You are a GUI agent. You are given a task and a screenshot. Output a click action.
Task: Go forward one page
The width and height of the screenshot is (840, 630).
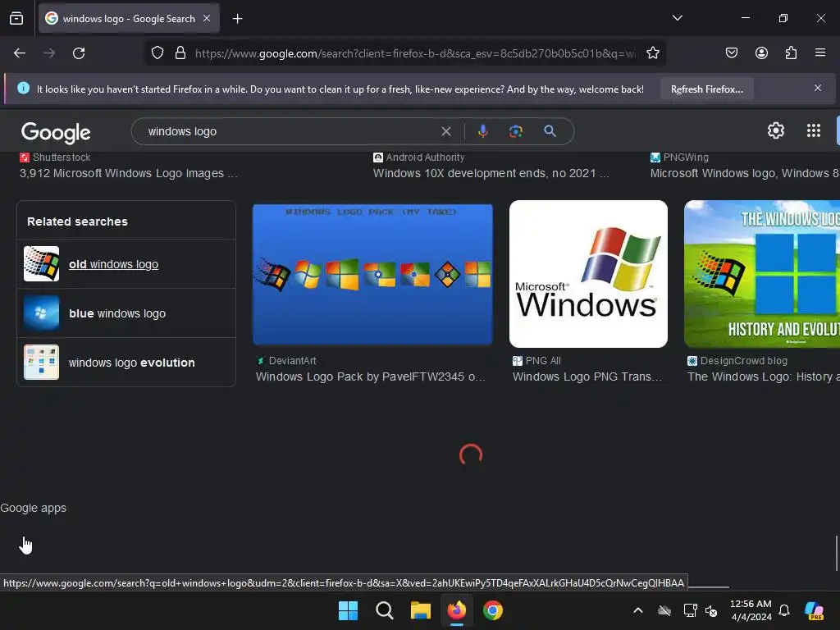[x=49, y=53]
